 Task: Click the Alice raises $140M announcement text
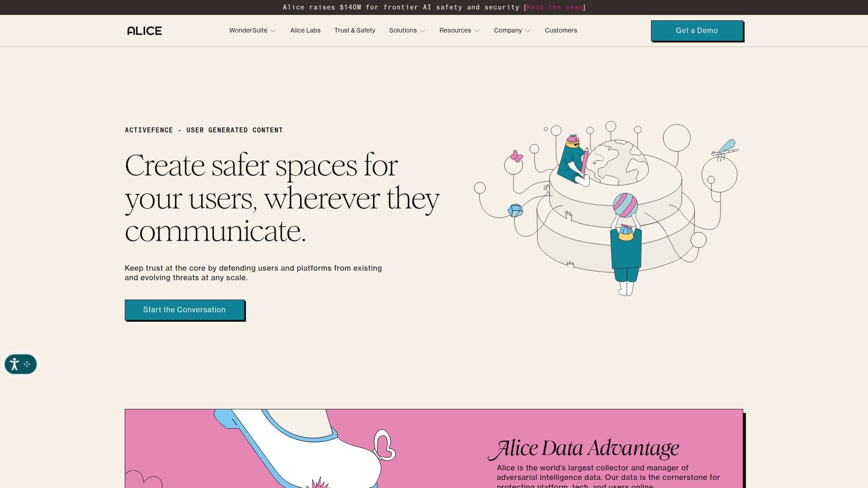click(x=401, y=7)
